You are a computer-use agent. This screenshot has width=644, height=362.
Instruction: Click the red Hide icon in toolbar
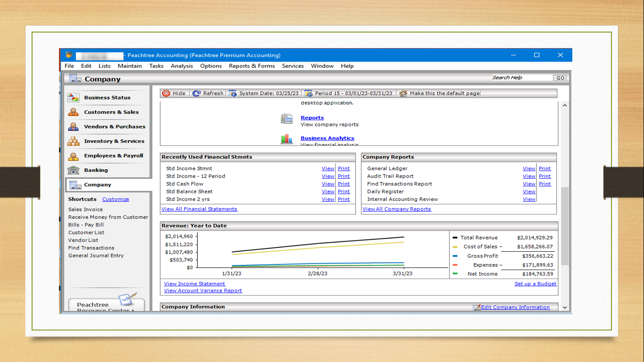click(x=166, y=93)
